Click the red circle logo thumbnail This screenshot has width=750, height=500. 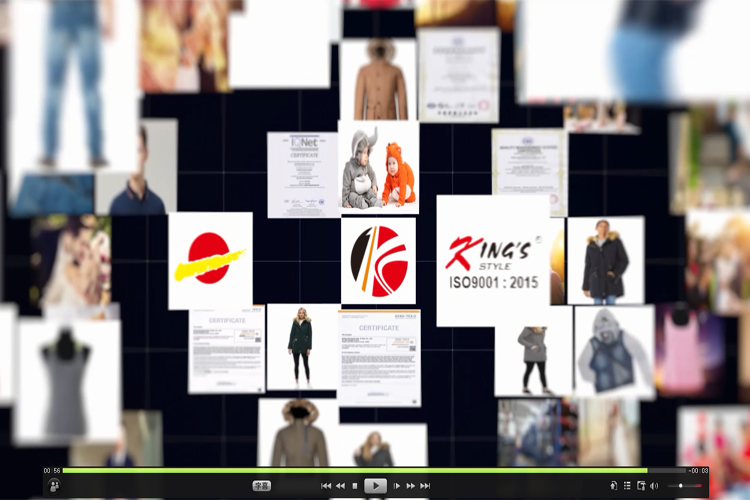coord(210,261)
